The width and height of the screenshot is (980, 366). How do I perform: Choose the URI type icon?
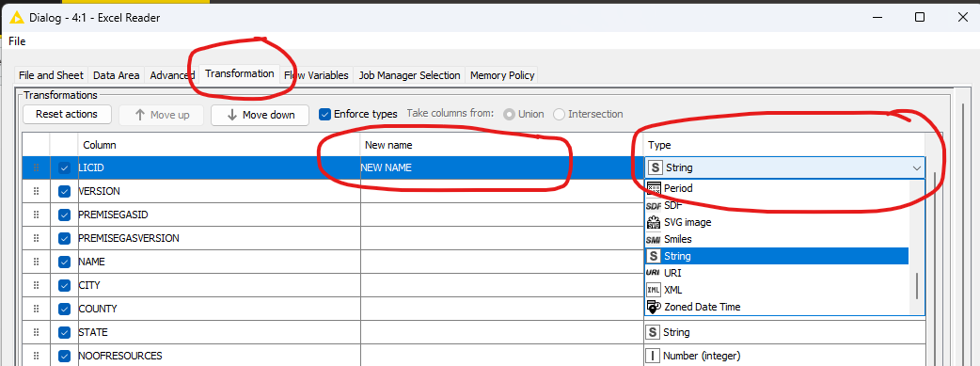pyautogui.click(x=654, y=273)
